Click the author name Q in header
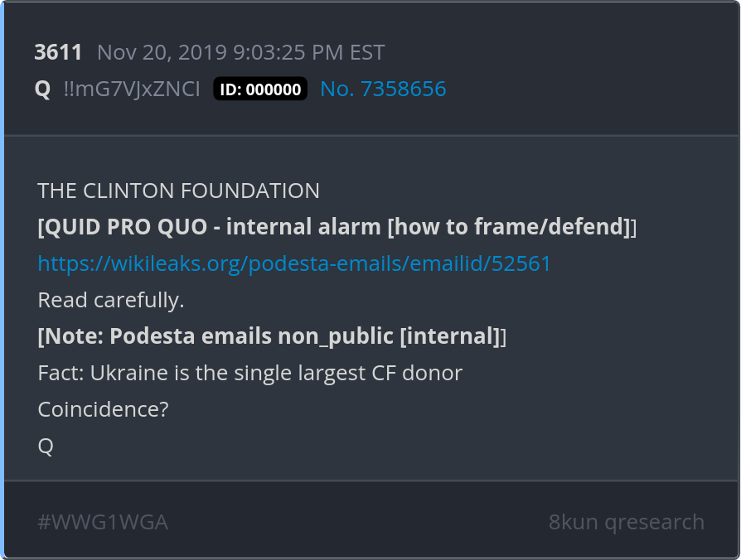 click(x=43, y=89)
